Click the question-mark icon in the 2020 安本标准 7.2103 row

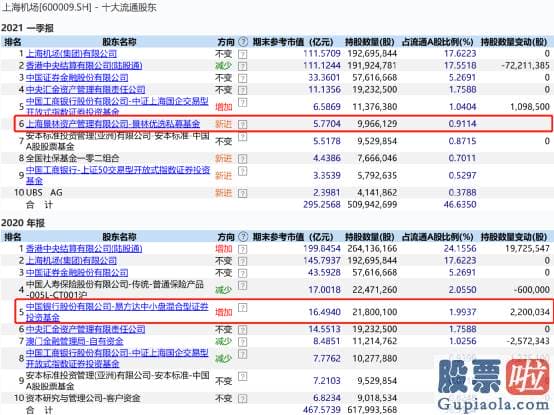[243, 377]
